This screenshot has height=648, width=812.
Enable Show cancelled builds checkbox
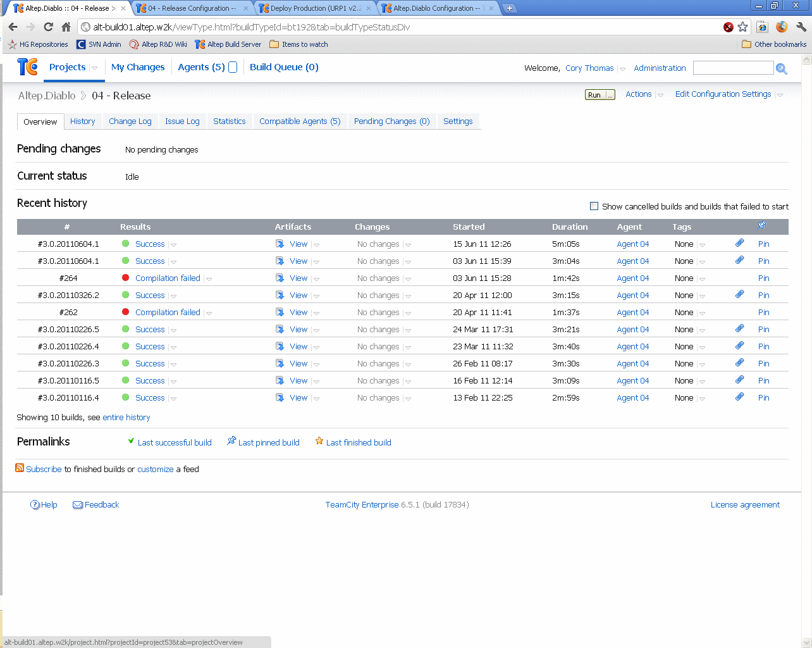tap(594, 206)
